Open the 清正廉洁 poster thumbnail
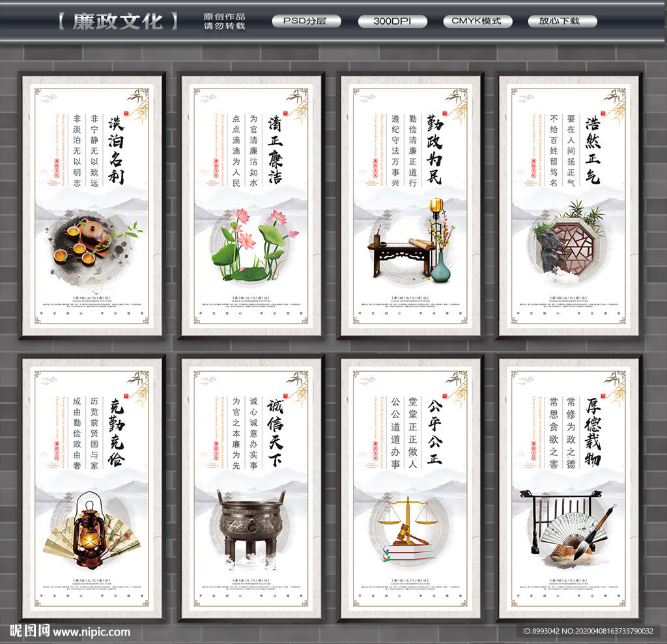Image resolution: width=667 pixels, height=644 pixels. tap(251, 206)
